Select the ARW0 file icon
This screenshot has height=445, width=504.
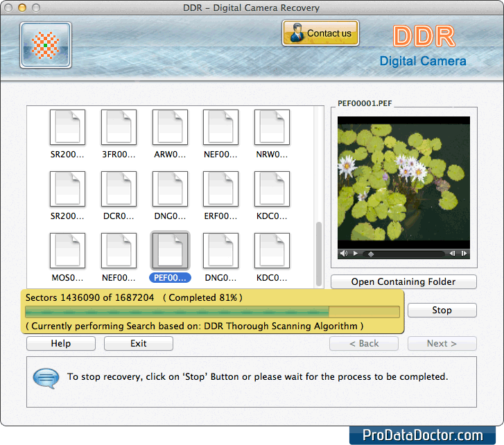170,128
